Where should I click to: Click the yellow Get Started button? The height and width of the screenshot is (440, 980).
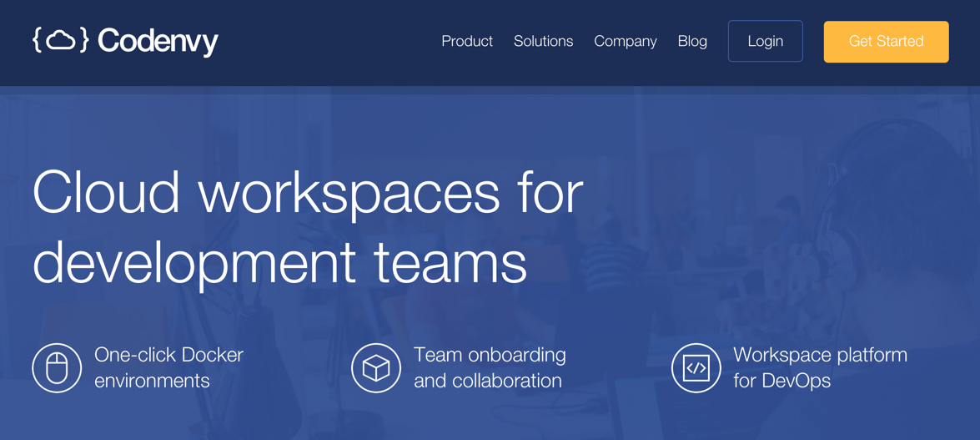click(887, 42)
